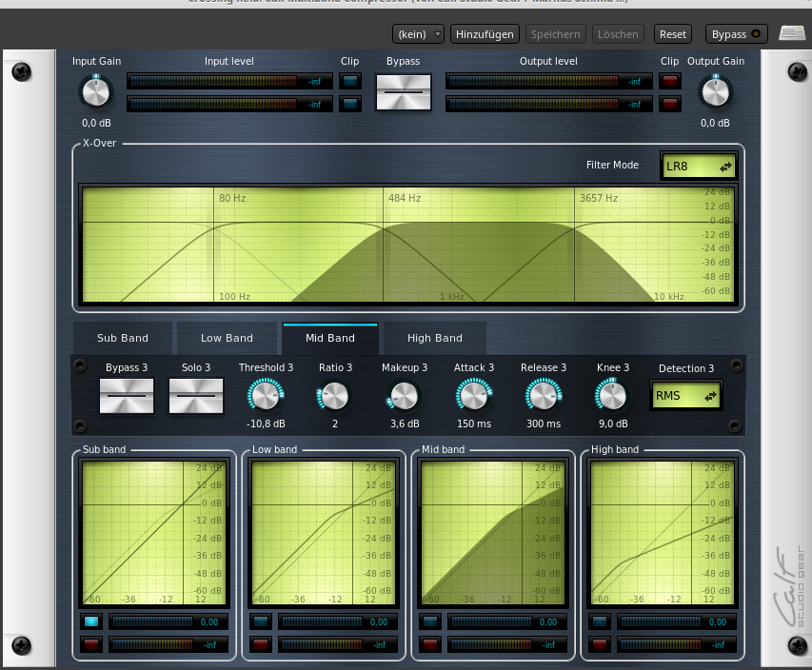Click the Löschen button
812x670 pixels.
[618, 34]
